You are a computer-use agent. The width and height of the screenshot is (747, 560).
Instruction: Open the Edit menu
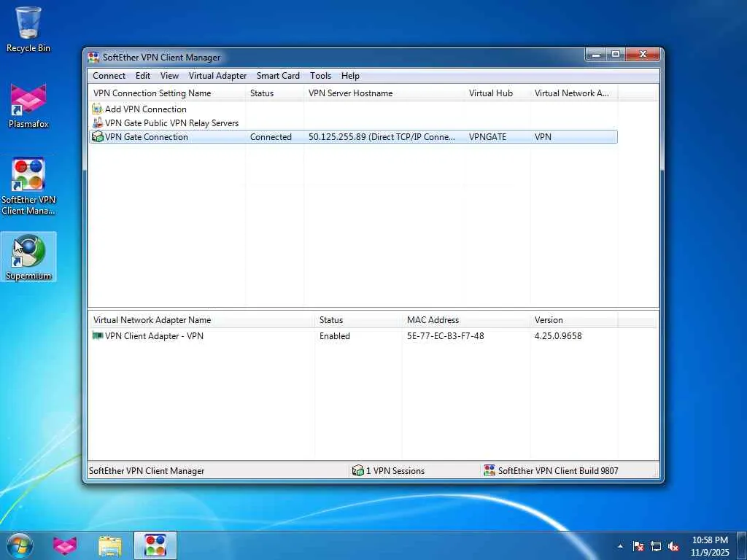(142, 76)
